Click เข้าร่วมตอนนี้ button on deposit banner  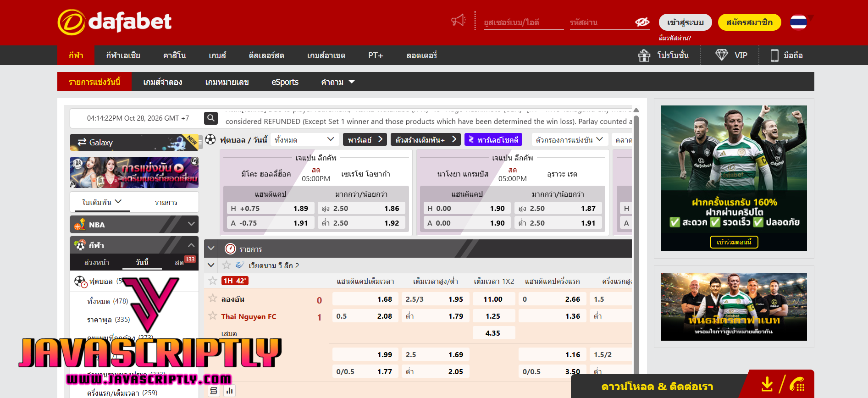click(734, 242)
